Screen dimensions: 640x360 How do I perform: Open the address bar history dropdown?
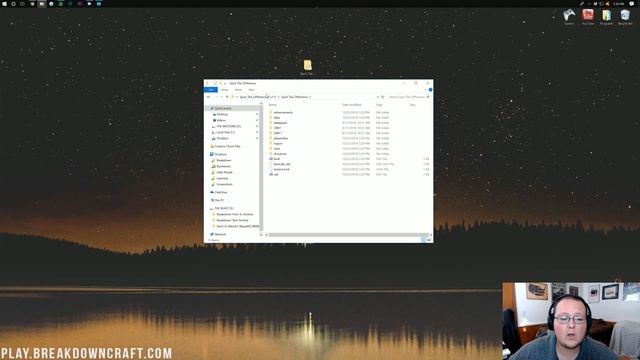click(378, 97)
